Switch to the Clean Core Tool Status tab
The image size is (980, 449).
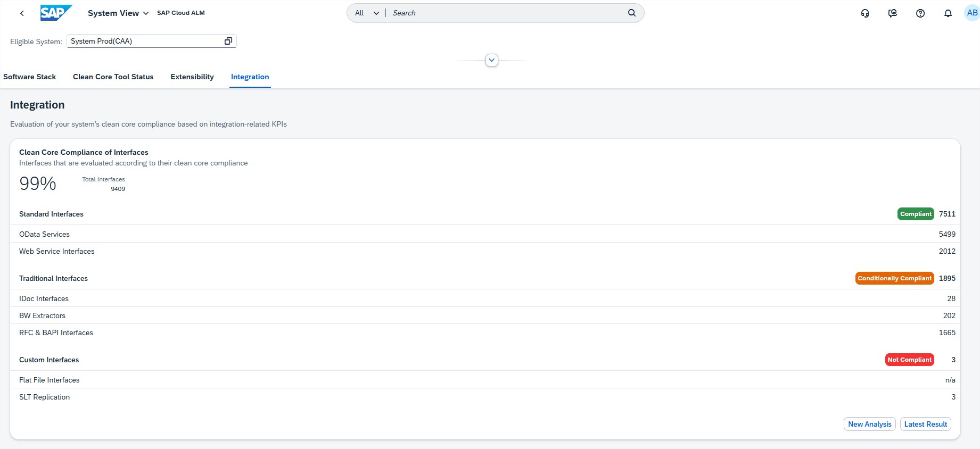113,77
